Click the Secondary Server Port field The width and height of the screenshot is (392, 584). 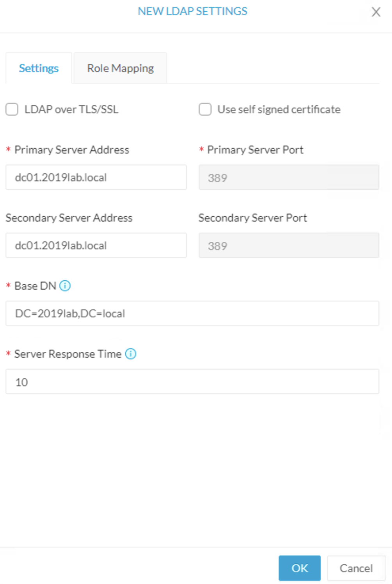coord(289,245)
